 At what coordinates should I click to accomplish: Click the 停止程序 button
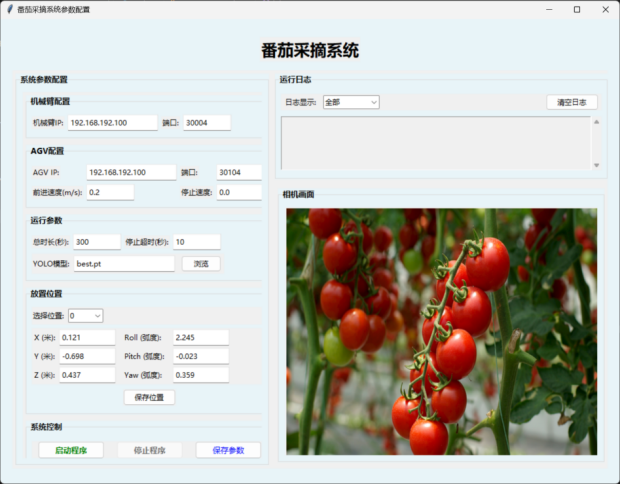click(x=149, y=450)
